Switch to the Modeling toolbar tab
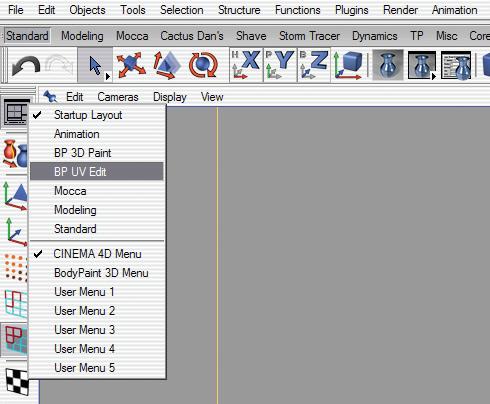Screen dimensions: 490x404 pos(82,36)
